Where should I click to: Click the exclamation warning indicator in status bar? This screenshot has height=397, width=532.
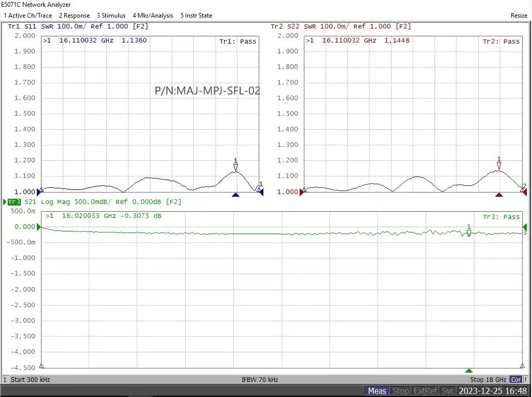click(526, 380)
